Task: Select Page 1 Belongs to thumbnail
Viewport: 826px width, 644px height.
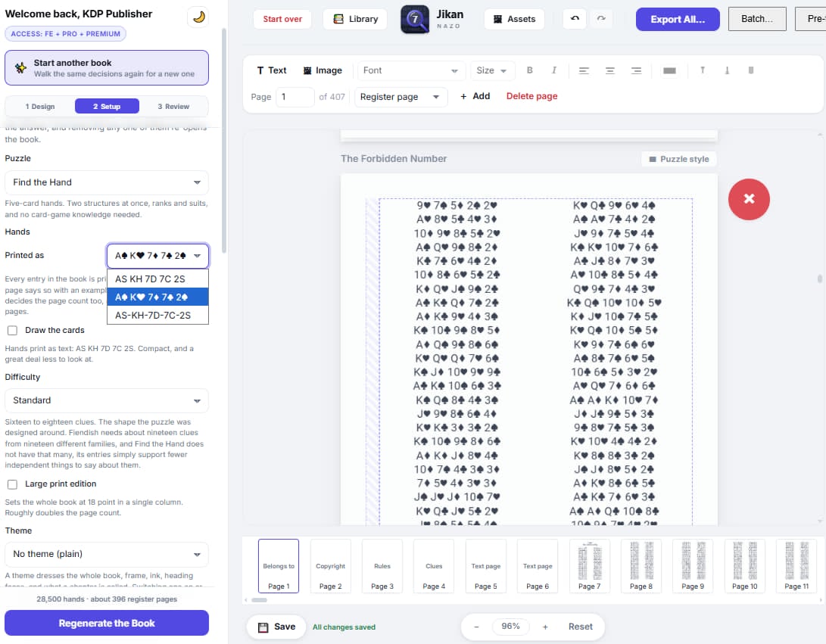Action: pos(278,566)
